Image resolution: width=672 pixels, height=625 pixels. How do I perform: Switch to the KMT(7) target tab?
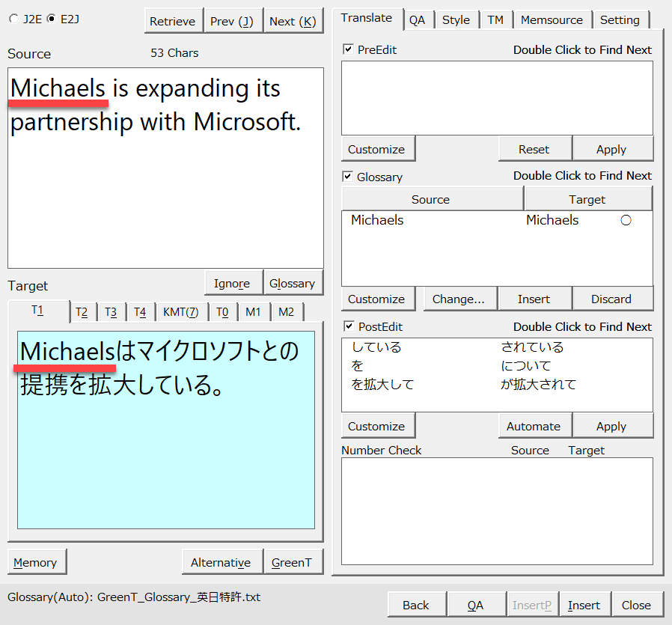180,312
